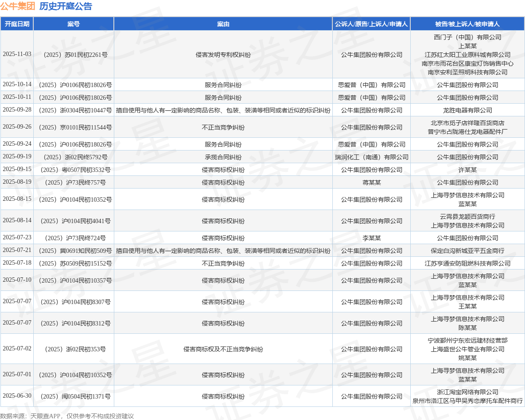Click the 历史开庭公告 heading
The height and width of the screenshot is (420, 525).
[66, 6]
